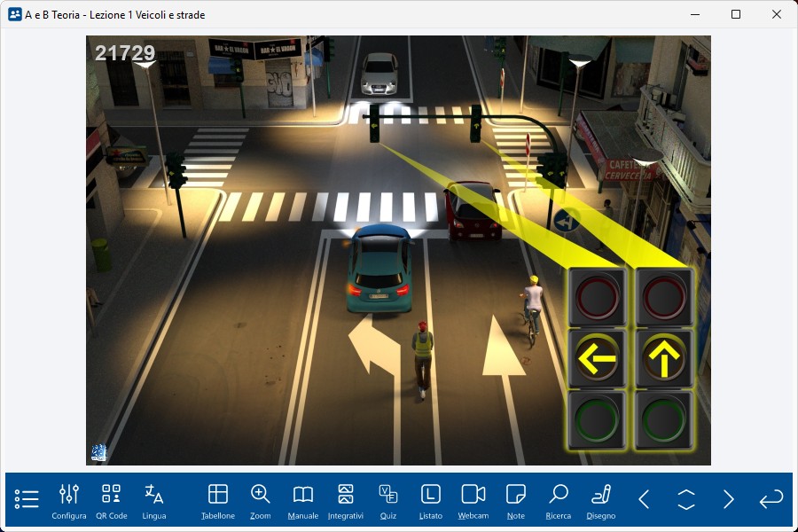Screen dimensions: 798x532
Task: Go to next slide arrow
Action: pos(729,499)
